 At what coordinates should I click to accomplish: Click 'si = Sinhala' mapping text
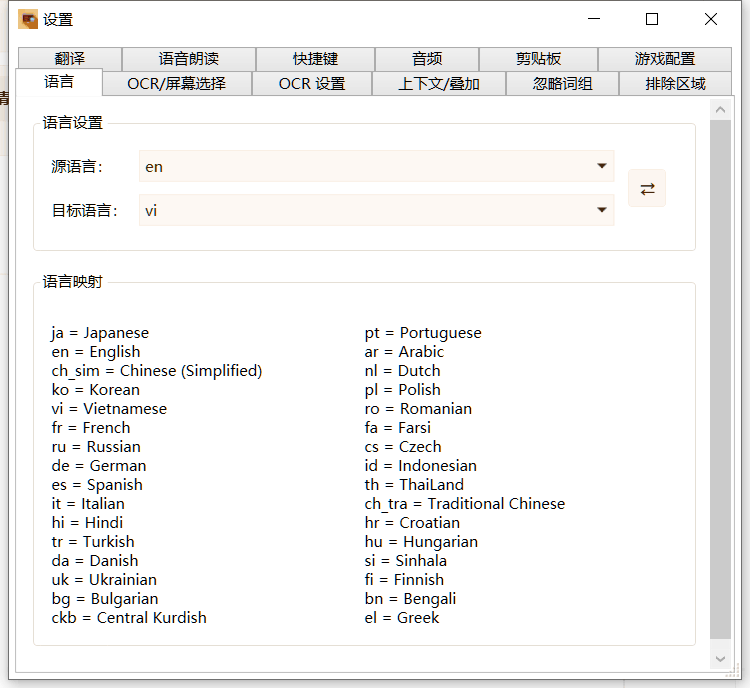click(406, 561)
